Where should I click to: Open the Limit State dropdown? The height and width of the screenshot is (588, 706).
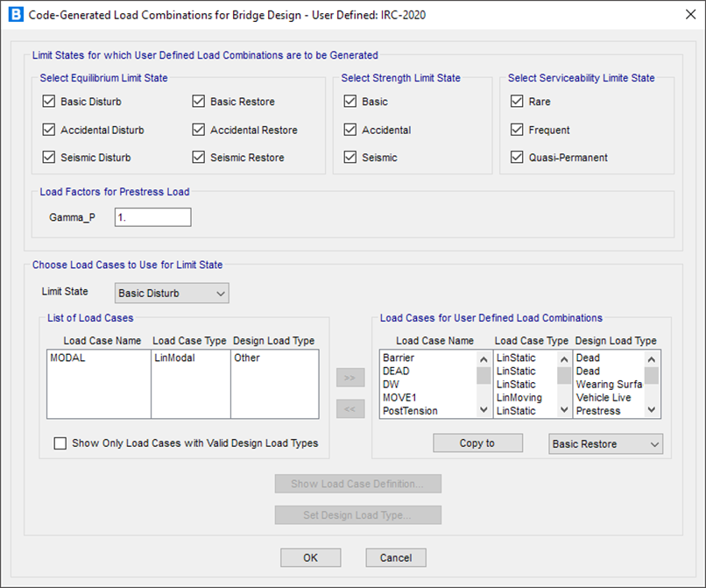point(172,293)
